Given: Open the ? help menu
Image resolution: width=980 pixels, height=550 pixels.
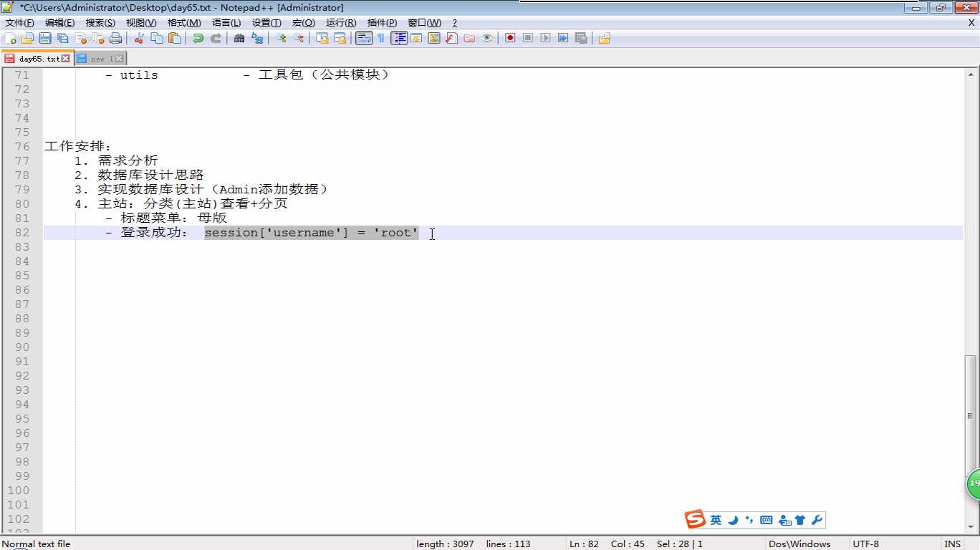Looking at the screenshot, I should [454, 23].
